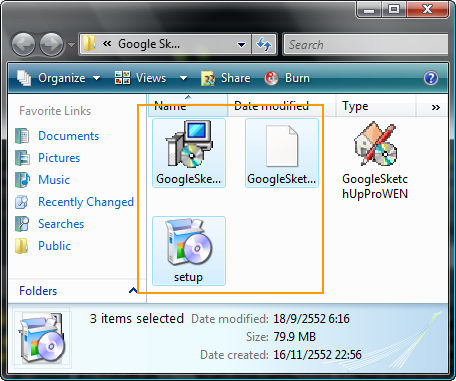Click the Burn toolbar button

(x=287, y=78)
